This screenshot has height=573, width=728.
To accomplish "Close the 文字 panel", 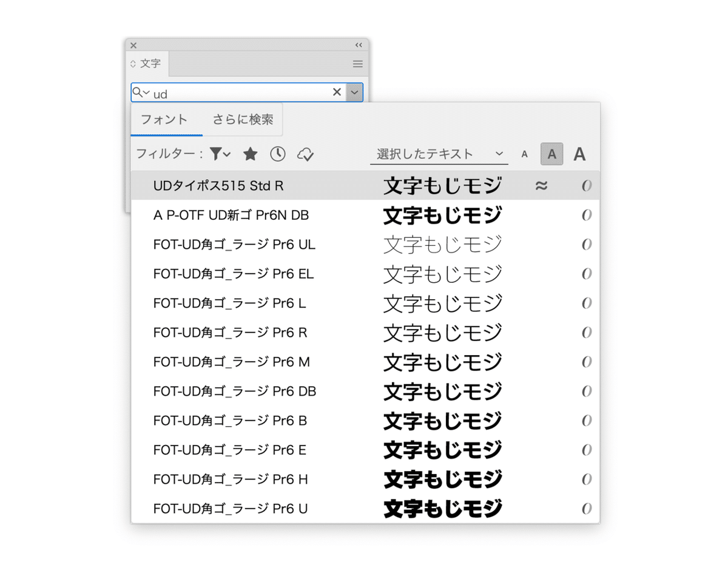I will pos(133,46).
